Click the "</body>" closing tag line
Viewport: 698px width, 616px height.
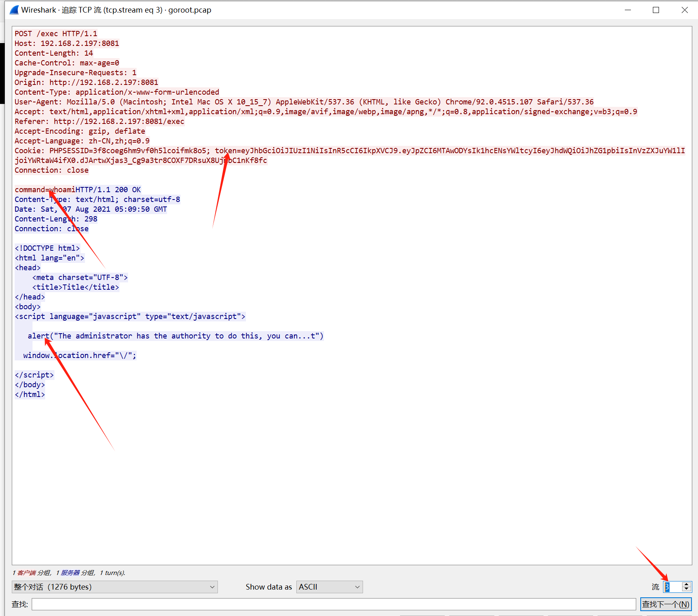tap(30, 385)
